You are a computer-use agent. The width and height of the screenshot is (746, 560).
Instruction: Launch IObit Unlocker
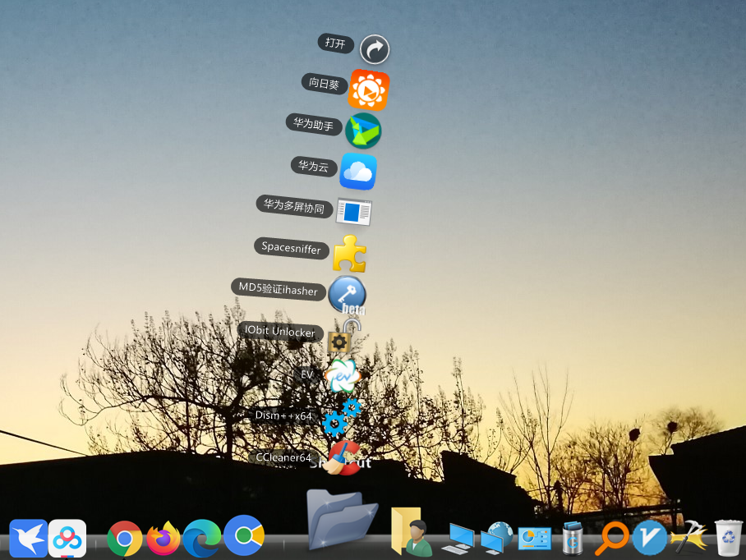(341, 337)
